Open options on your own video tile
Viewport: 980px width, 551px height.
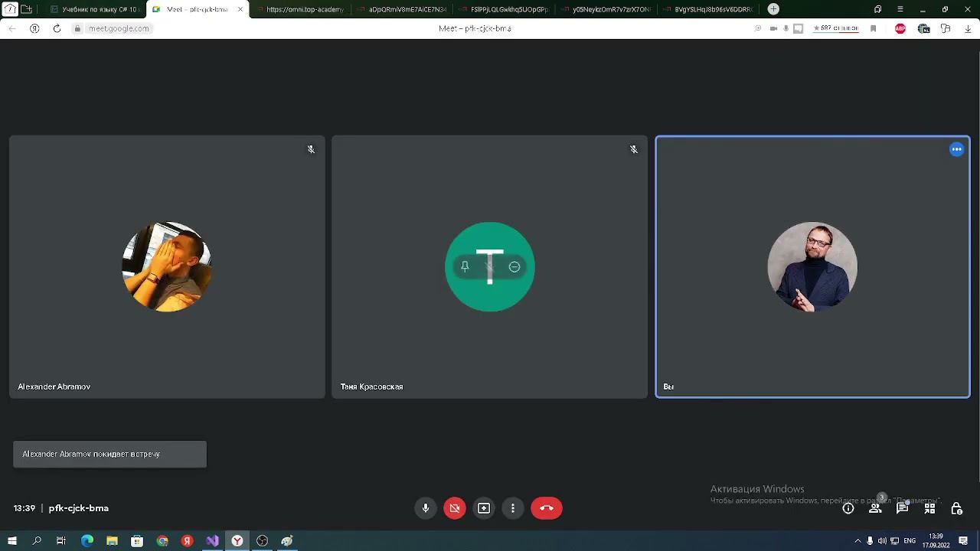[x=956, y=149]
